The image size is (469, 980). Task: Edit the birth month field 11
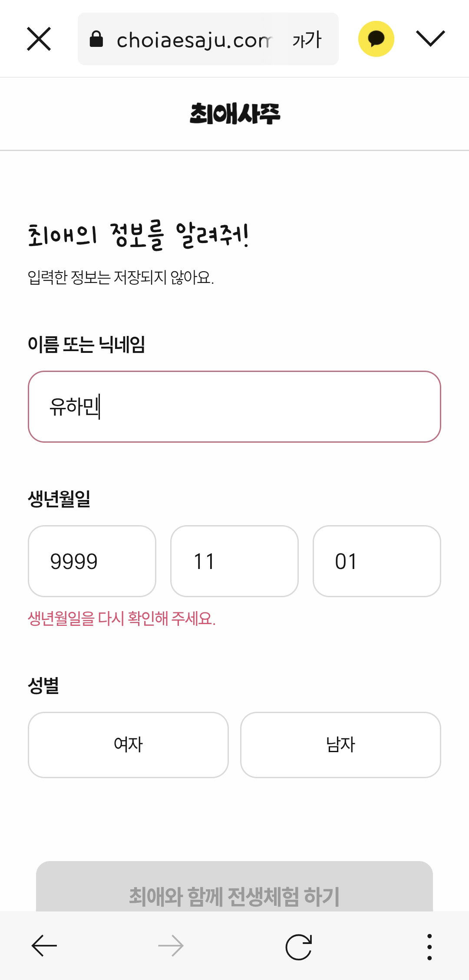pyautogui.click(x=234, y=561)
